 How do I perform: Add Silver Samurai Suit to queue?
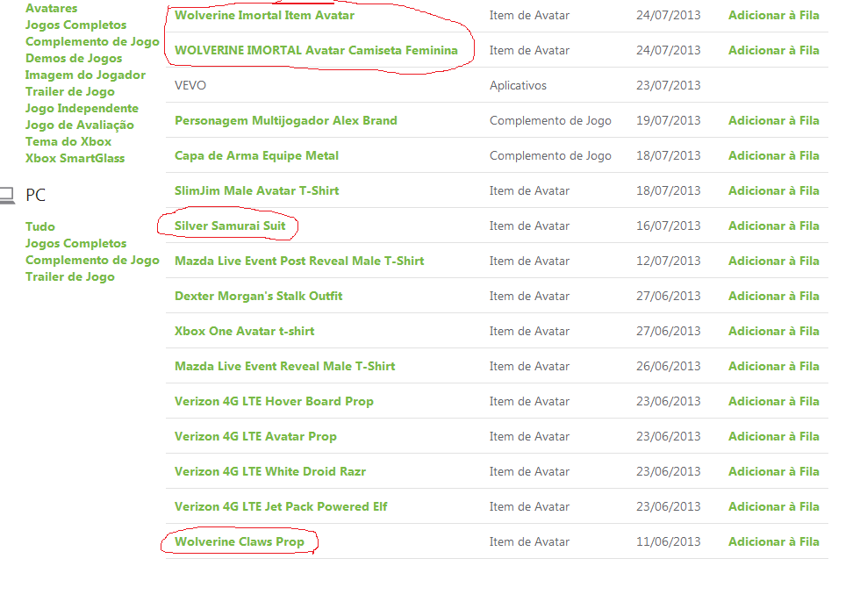(774, 226)
